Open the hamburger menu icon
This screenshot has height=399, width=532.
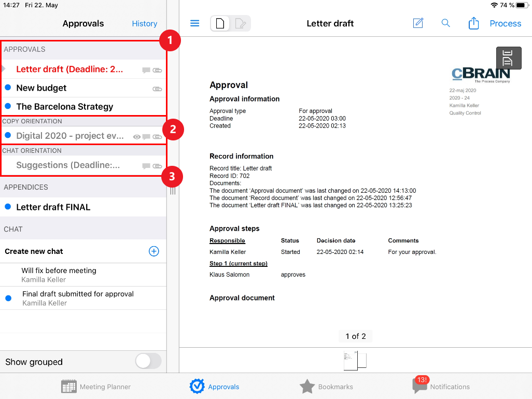(x=195, y=23)
